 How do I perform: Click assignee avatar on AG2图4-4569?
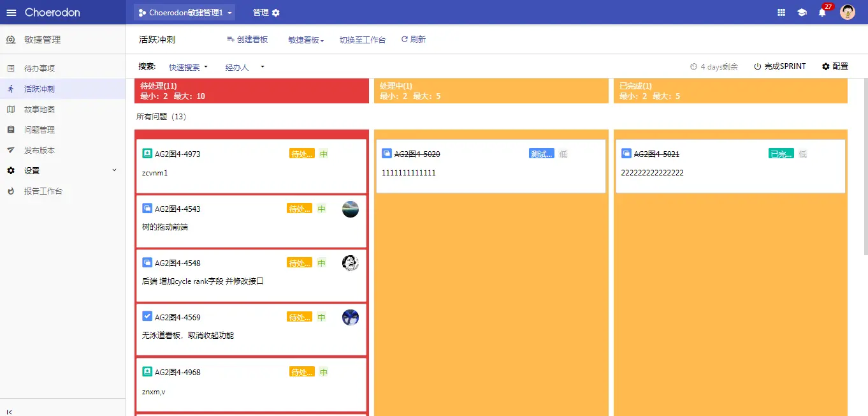351,317
